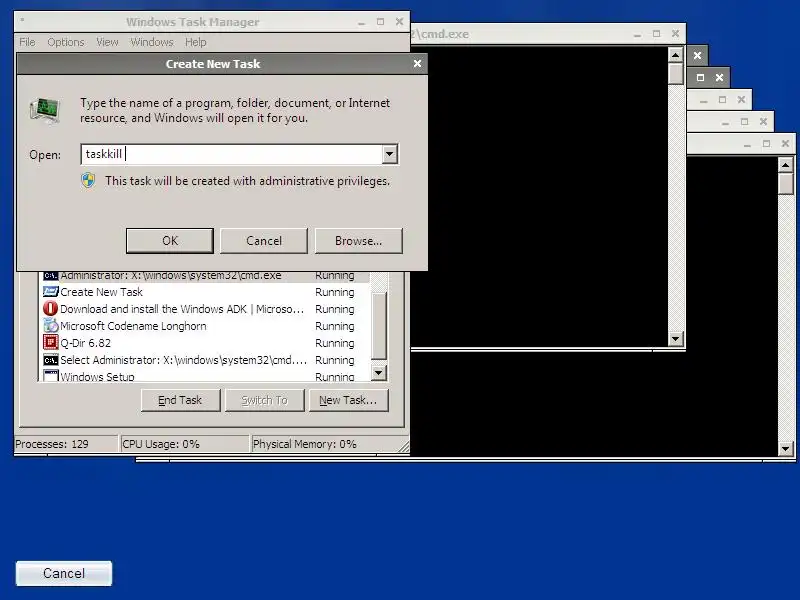The height and width of the screenshot is (600, 800).
Task: Maximize the Windows Task Manager window
Action: (380, 22)
